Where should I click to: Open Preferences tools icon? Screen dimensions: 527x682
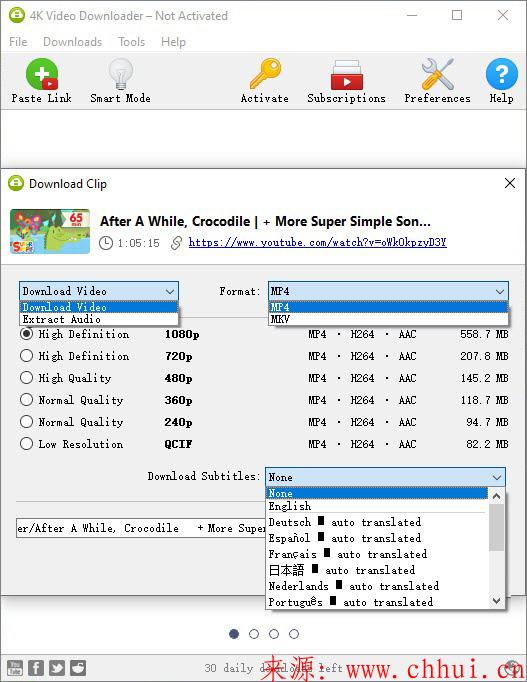pyautogui.click(x=437, y=74)
